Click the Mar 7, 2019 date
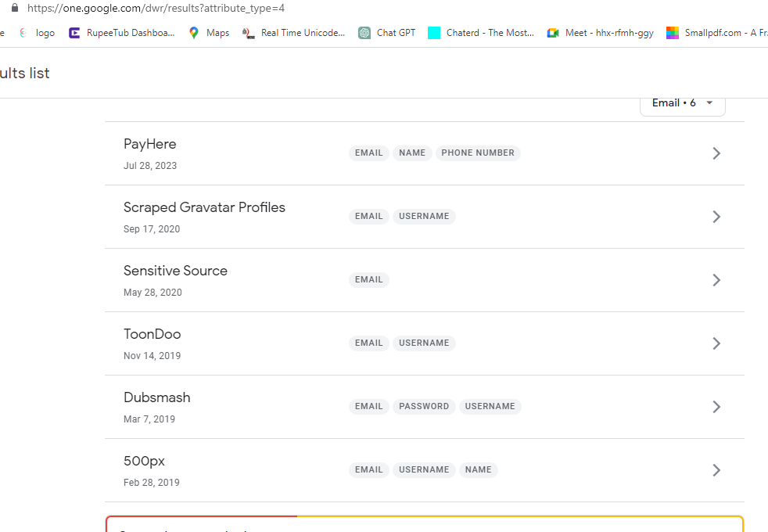 pyautogui.click(x=149, y=419)
